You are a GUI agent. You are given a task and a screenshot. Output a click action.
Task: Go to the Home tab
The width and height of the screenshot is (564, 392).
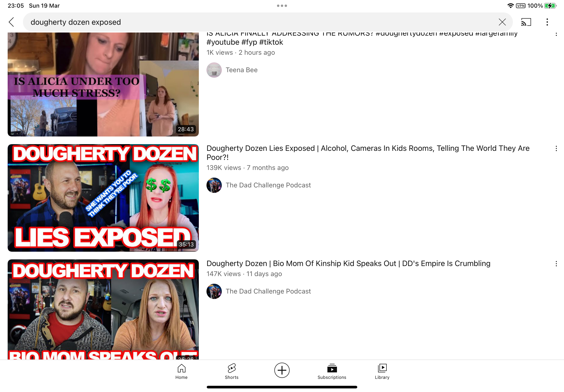pyautogui.click(x=181, y=371)
